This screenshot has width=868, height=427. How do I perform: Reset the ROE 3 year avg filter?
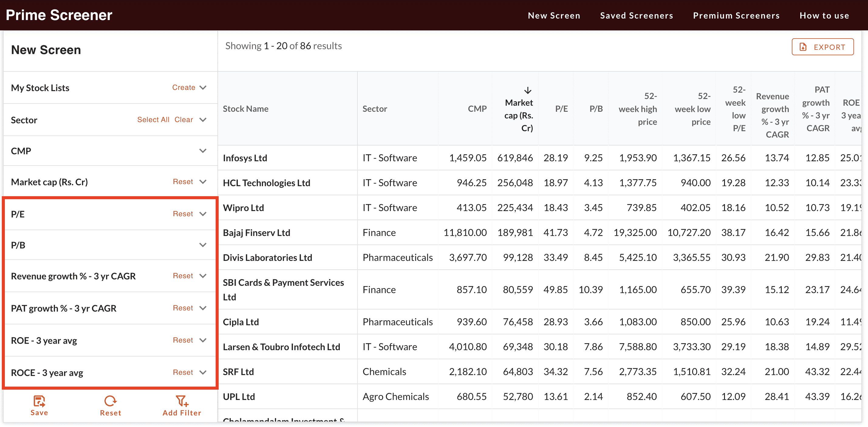[183, 340]
